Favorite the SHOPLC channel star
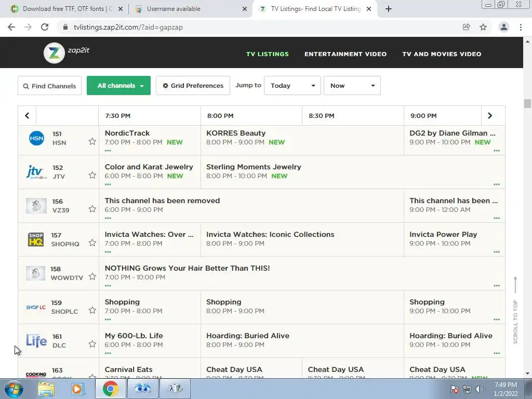This screenshot has height=399, width=532. pos(92,310)
